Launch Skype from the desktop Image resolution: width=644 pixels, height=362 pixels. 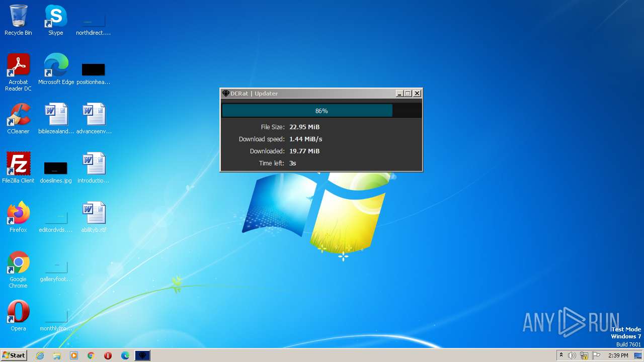pos(56,20)
